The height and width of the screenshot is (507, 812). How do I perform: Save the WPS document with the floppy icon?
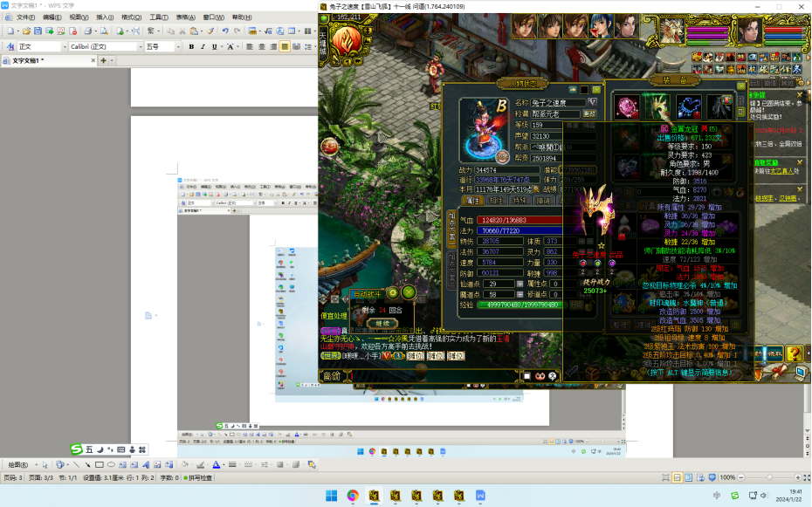(38, 31)
